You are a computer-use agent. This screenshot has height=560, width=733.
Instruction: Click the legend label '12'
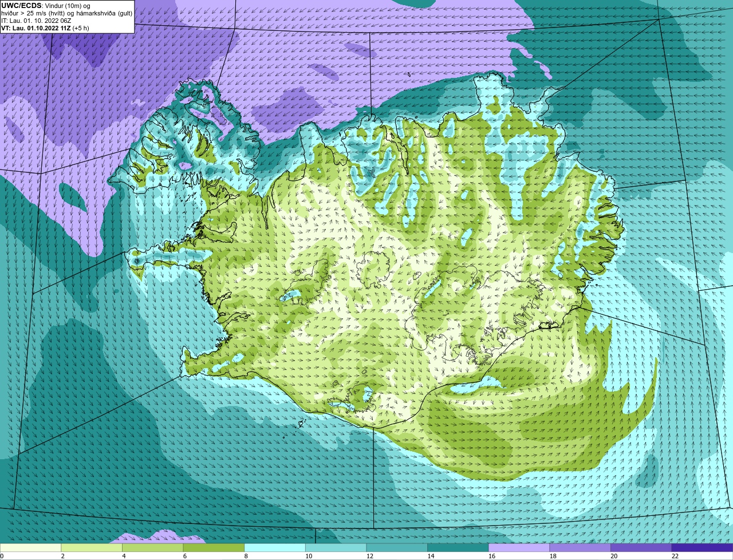pos(369,556)
